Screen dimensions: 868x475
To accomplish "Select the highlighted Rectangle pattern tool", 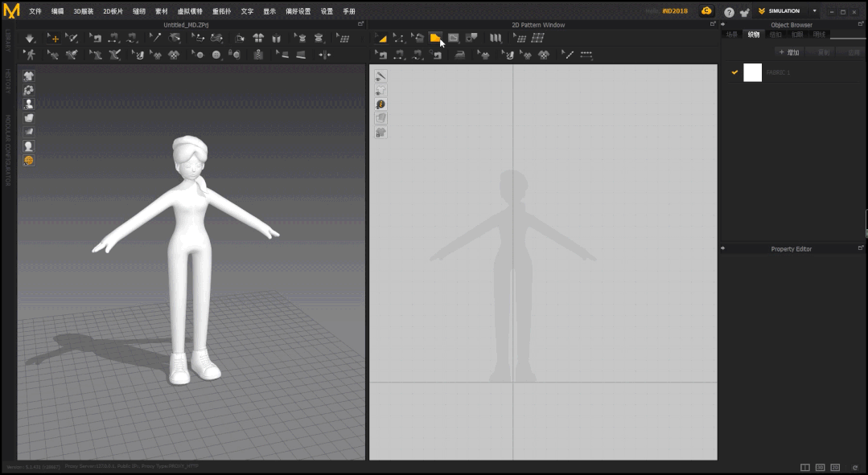I will click(435, 38).
